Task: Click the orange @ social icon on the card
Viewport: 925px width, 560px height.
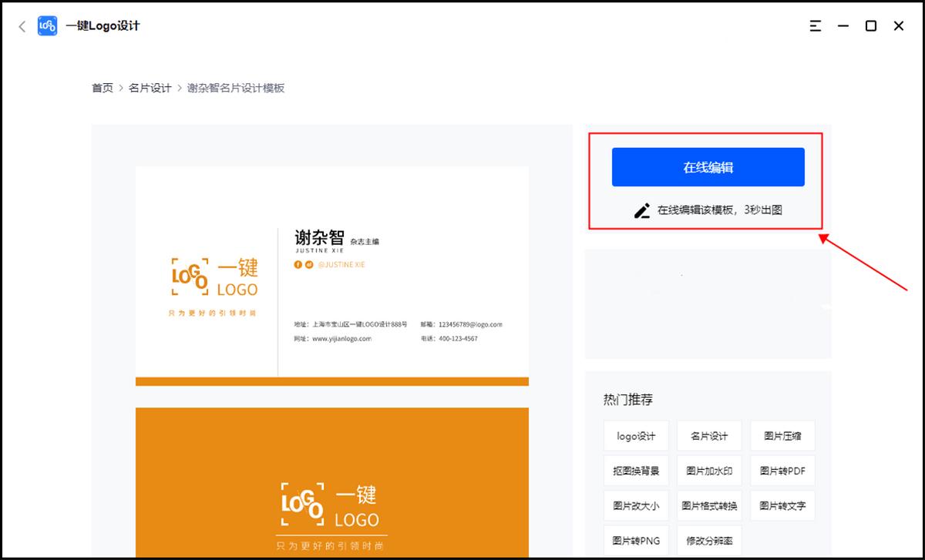Action: pos(309,265)
